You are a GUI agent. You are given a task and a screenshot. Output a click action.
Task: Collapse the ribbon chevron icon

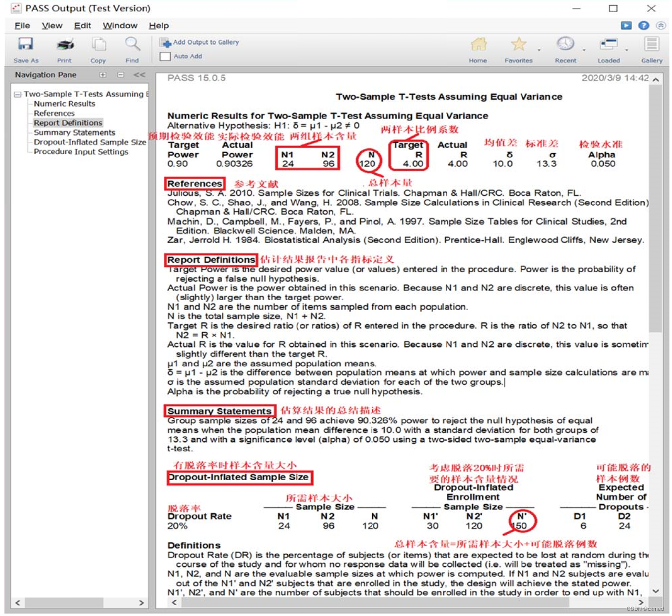(661, 25)
